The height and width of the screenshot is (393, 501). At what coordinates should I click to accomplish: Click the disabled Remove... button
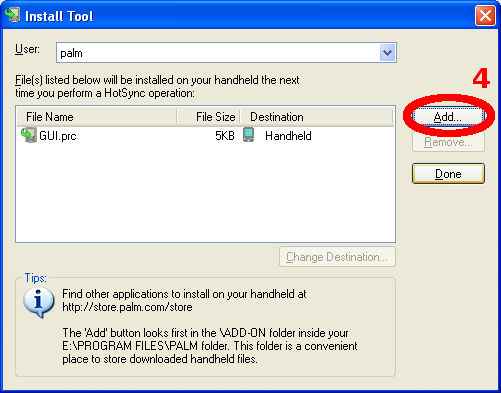click(448, 142)
